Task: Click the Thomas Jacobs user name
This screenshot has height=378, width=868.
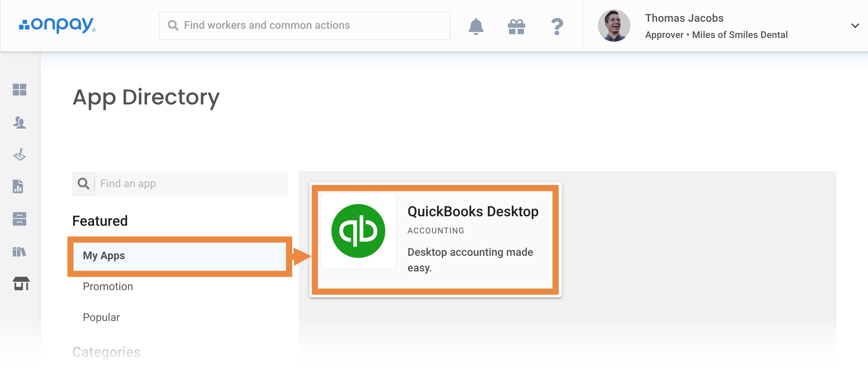Action: point(684,18)
